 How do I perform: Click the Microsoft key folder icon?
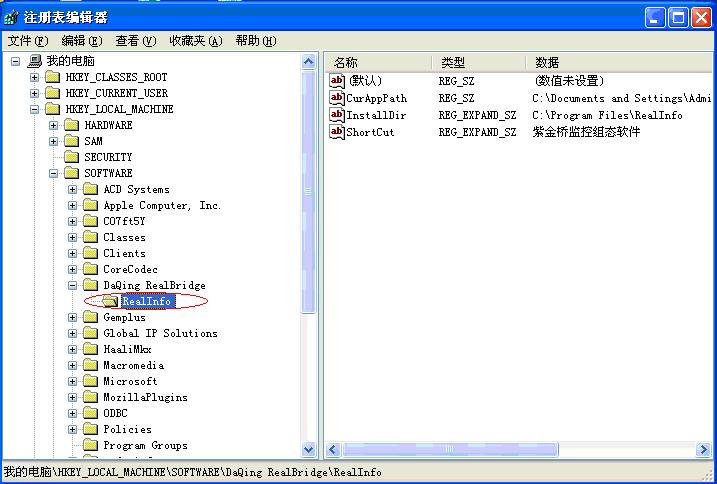tap(91, 381)
